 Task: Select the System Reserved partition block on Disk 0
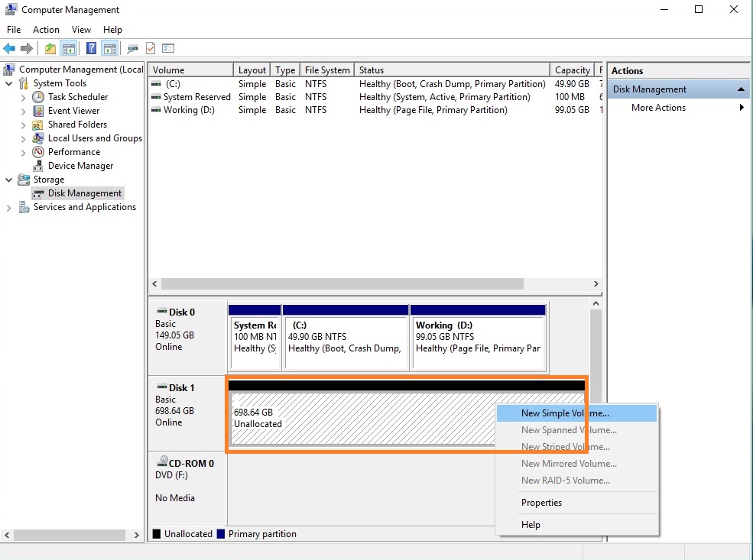(255, 338)
